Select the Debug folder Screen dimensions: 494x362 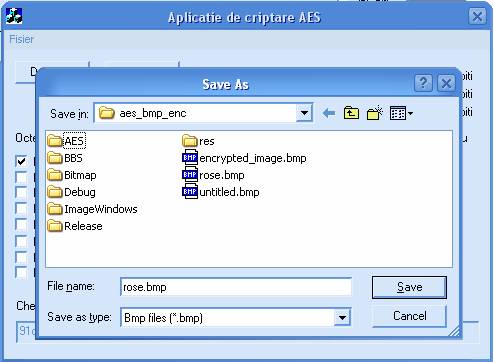71,192
